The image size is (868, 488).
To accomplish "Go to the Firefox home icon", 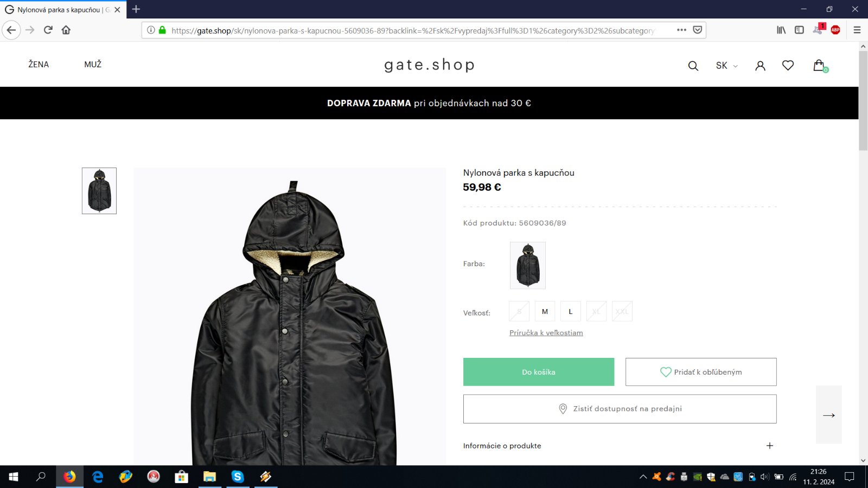I will (66, 30).
